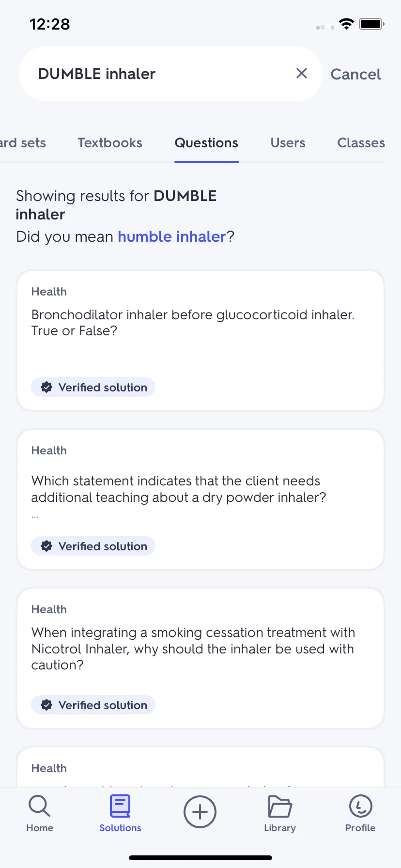Open the partially visible Flashcard sets tab

(23, 143)
